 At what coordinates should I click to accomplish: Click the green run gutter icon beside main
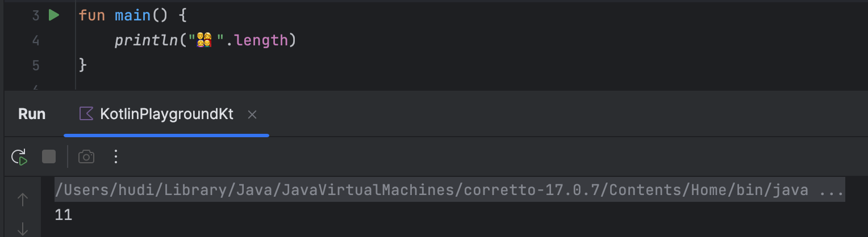click(54, 15)
